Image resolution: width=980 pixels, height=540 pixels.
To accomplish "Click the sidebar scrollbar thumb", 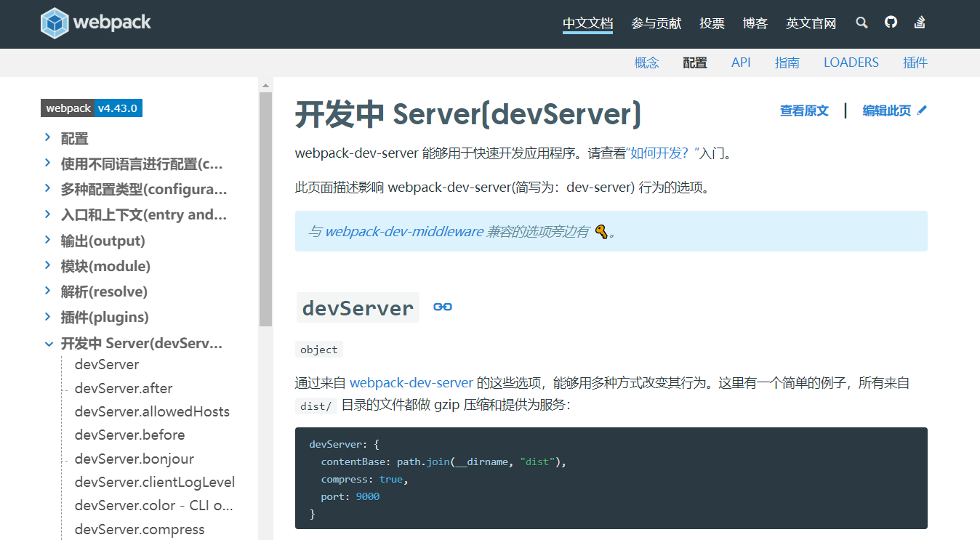I will tap(265, 209).
